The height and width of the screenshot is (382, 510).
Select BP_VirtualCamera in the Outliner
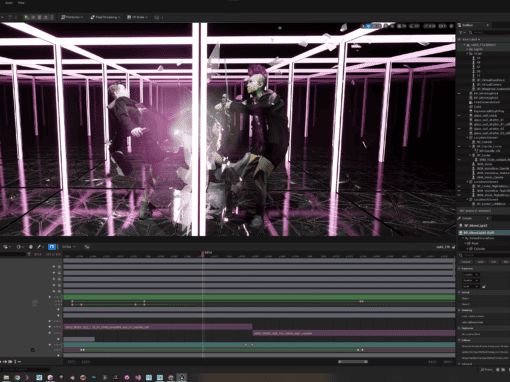pos(489,85)
